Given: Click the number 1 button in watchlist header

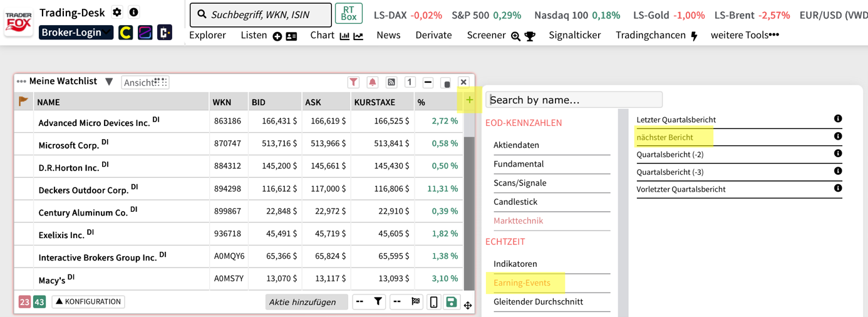Looking at the screenshot, I should point(410,82).
